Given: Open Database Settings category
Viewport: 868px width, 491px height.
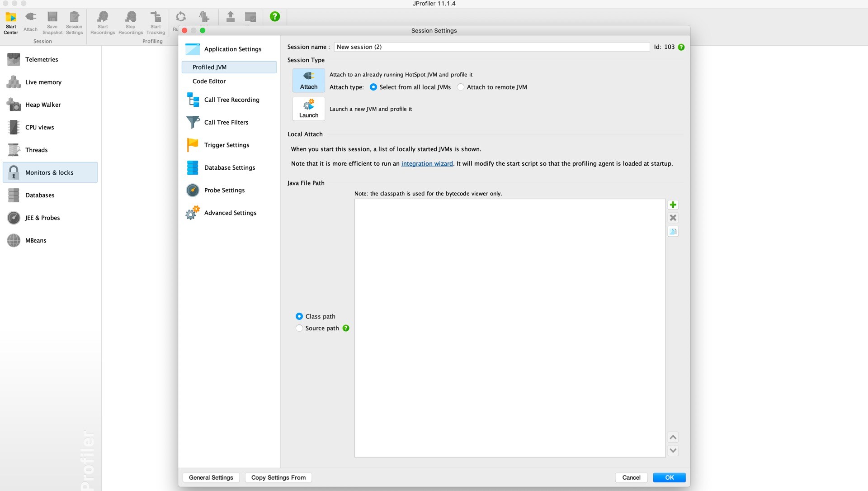Looking at the screenshot, I should 229,167.
